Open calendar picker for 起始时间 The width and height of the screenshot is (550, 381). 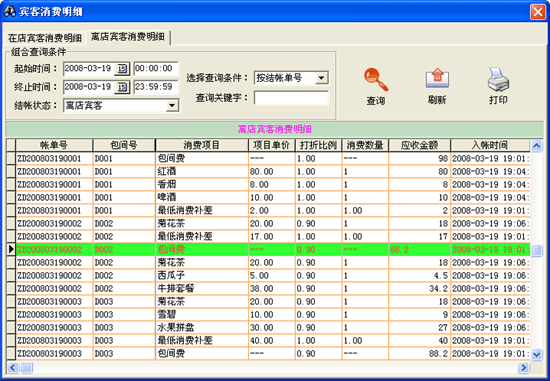coord(122,69)
